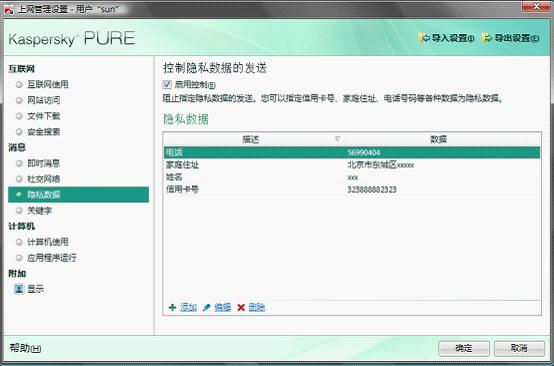Open the 帮助 help link
Image resolution: width=554 pixels, height=366 pixels.
pos(25,348)
